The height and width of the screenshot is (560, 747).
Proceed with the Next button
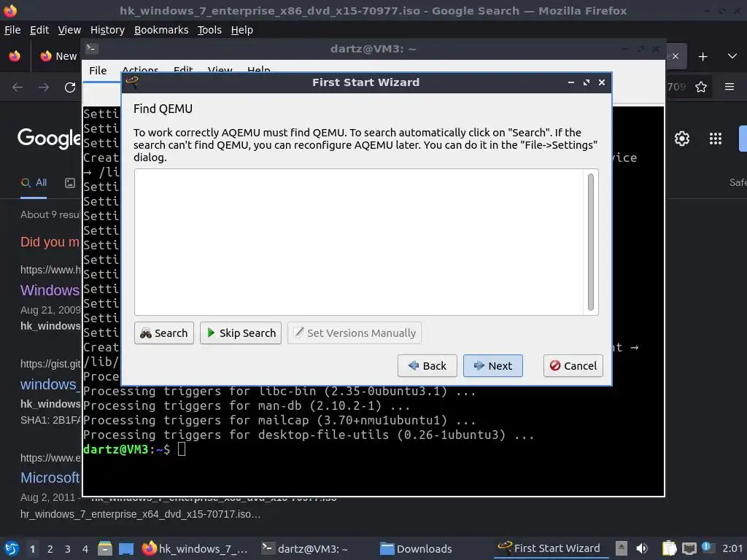click(x=493, y=366)
